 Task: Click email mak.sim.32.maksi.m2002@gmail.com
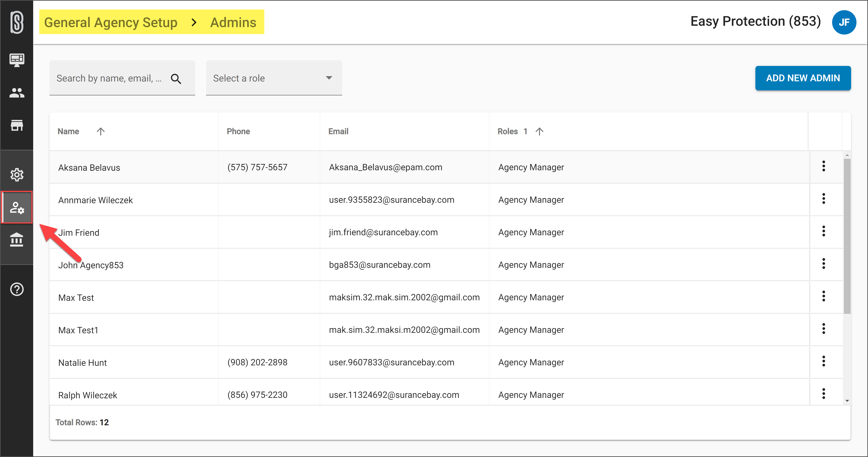[x=404, y=330]
